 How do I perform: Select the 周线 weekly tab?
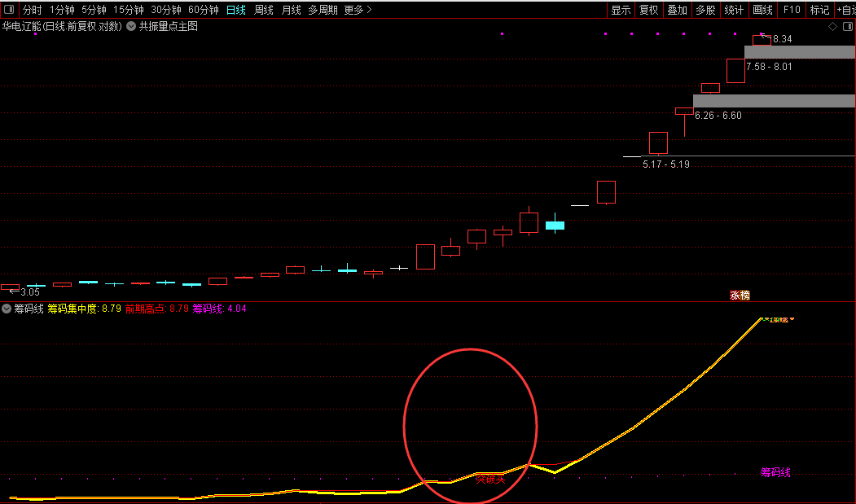point(264,10)
